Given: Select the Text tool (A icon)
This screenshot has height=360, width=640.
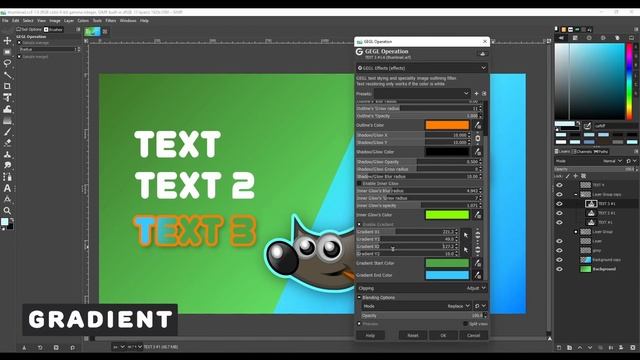Looking at the screenshot, I should 7,188.
